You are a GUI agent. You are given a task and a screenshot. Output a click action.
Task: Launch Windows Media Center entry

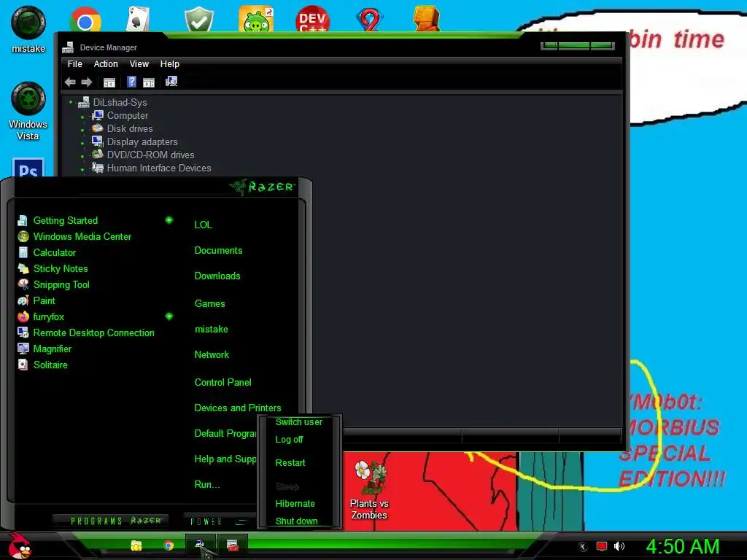tap(74, 237)
